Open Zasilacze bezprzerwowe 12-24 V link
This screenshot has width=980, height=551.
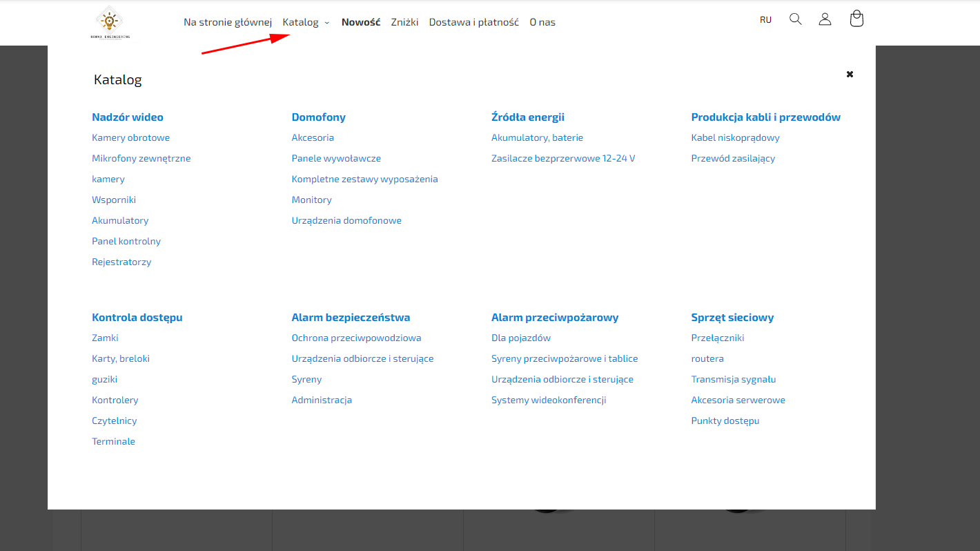pos(563,159)
